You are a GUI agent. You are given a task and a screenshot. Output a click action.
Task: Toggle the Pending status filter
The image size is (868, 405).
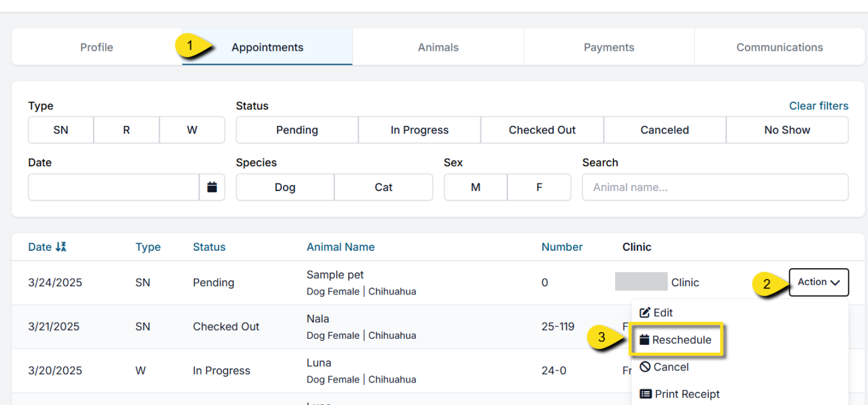[297, 130]
